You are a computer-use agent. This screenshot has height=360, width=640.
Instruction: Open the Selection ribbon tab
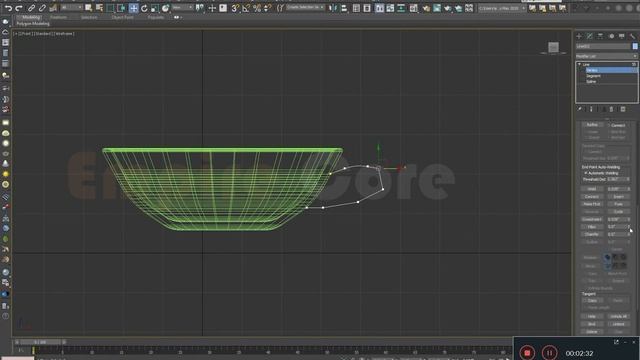point(89,18)
